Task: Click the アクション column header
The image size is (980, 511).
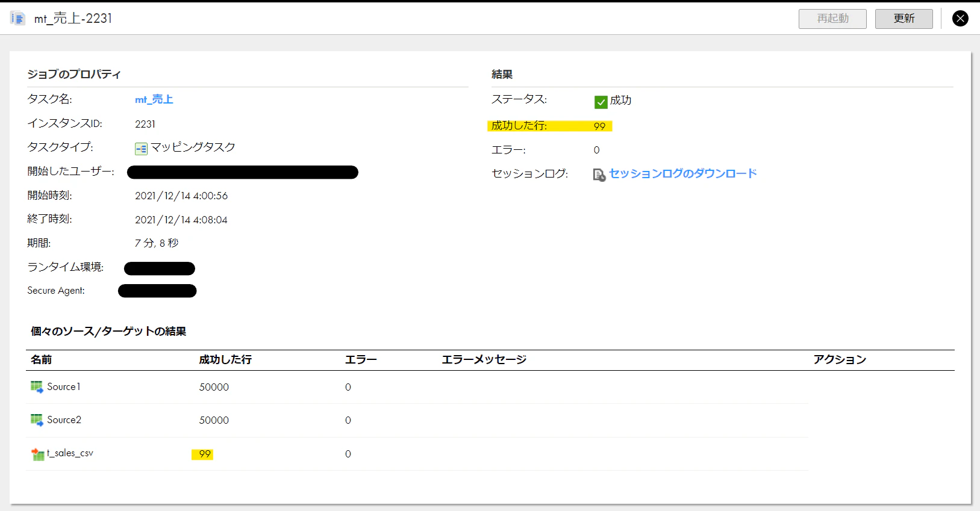Action: tap(840, 359)
